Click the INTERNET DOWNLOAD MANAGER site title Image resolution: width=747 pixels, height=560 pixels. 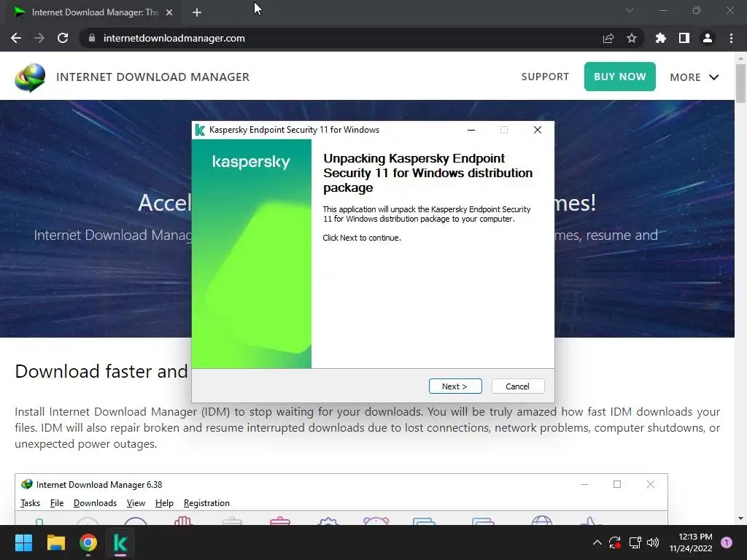153,77
